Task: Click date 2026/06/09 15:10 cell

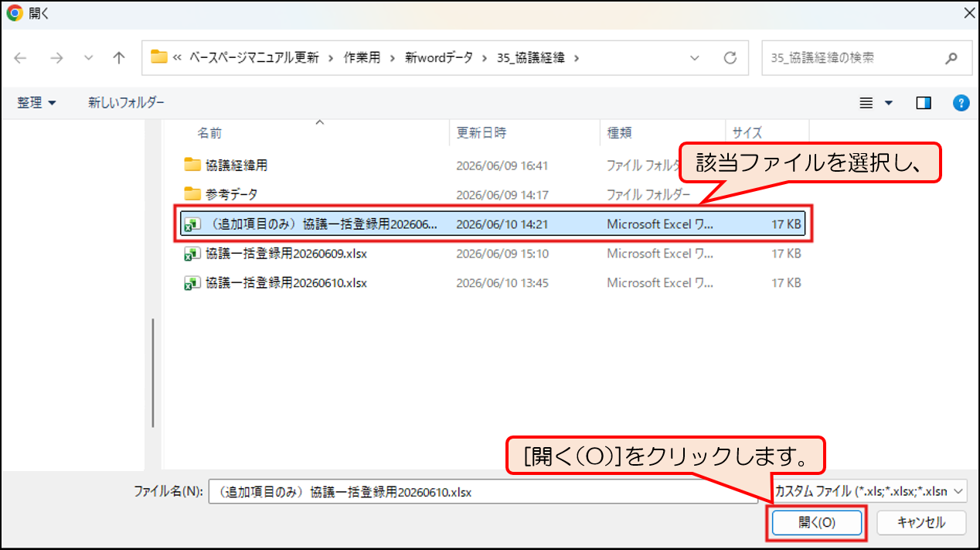Action: 502,253
